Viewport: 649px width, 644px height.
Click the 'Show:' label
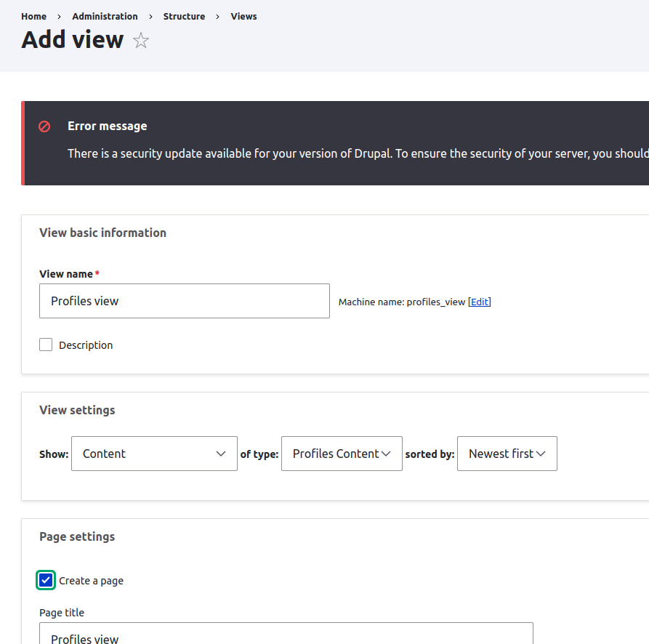pos(54,454)
